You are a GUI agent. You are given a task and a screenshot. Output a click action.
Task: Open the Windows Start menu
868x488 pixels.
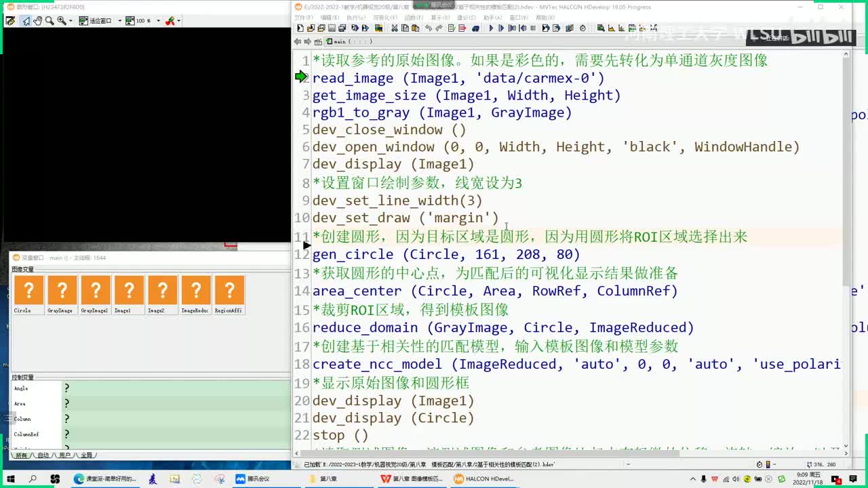pos(12,479)
